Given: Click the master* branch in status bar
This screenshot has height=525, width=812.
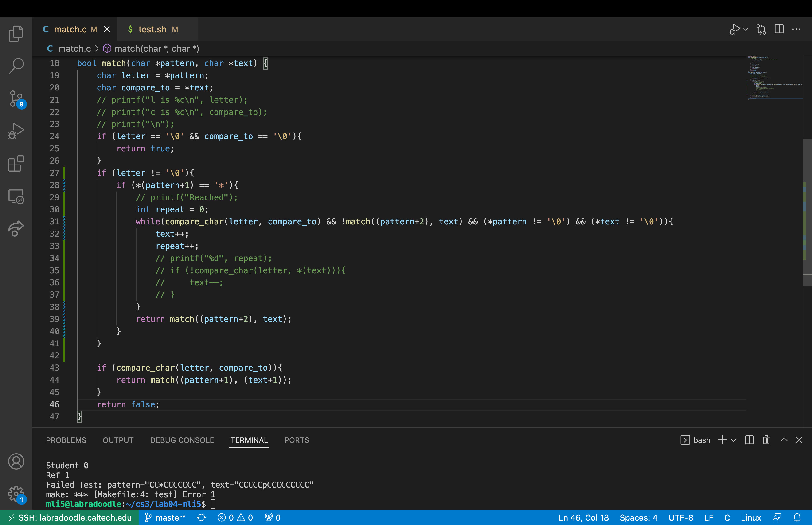Looking at the screenshot, I should click(166, 517).
